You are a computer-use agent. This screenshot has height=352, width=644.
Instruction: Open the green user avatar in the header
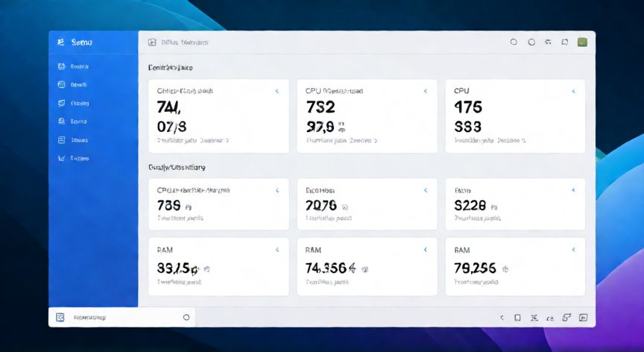(x=582, y=42)
